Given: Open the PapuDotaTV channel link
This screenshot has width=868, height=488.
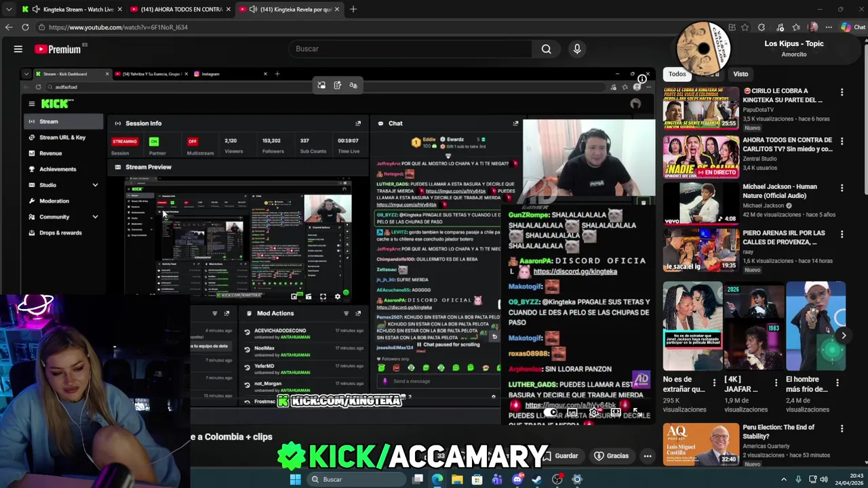Looking at the screenshot, I should pyautogui.click(x=758, y=110).
